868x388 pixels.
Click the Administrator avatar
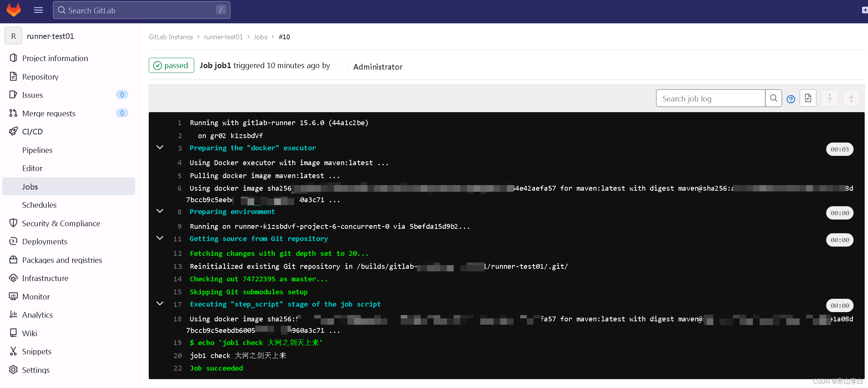pyautogui.click(x=342, y=66)
